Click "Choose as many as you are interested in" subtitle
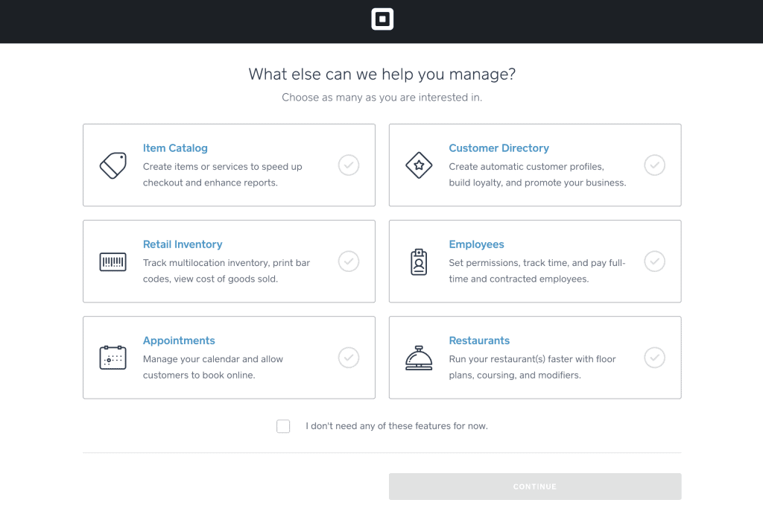This screenshot has width=763, height=532. pyautogui.click(x=382, y=98)
